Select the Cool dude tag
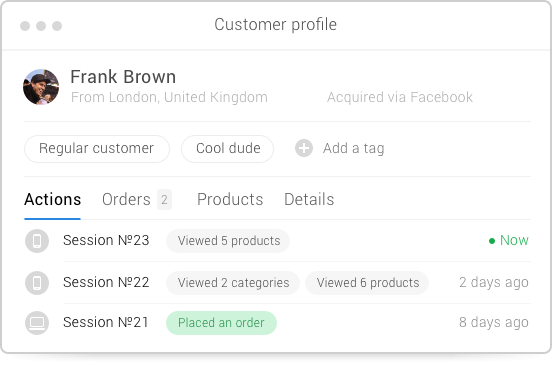552x365 pixels. [x=227, y=149]
